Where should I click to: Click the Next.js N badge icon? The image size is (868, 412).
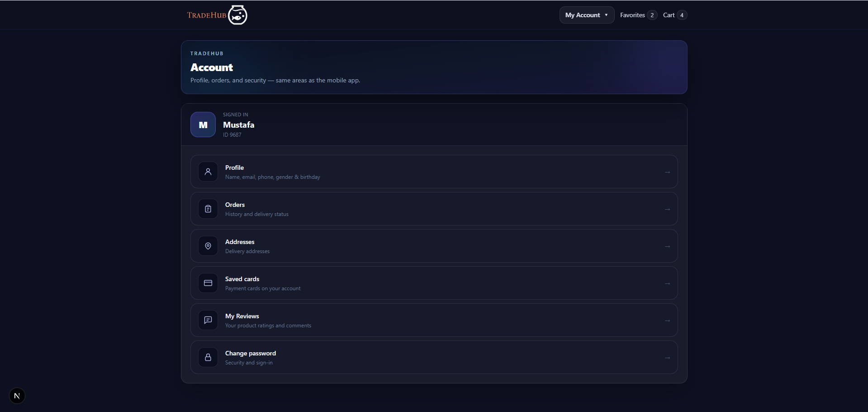point(17,396)
